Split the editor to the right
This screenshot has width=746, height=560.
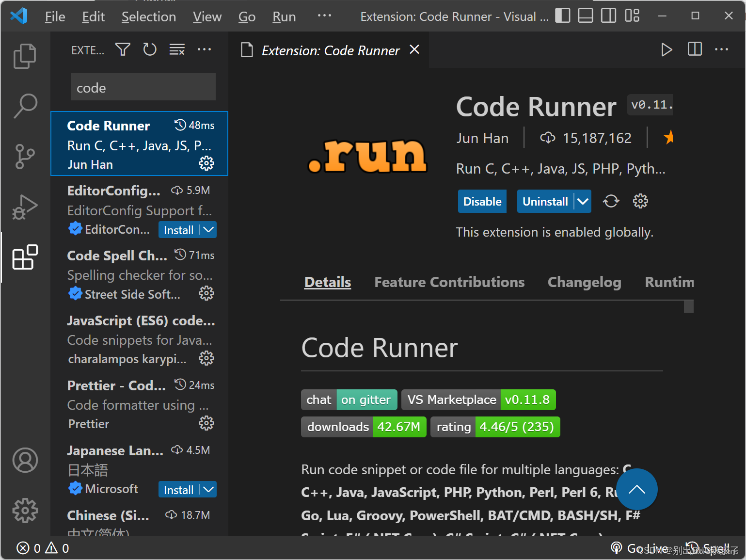[x=695, y=49]
